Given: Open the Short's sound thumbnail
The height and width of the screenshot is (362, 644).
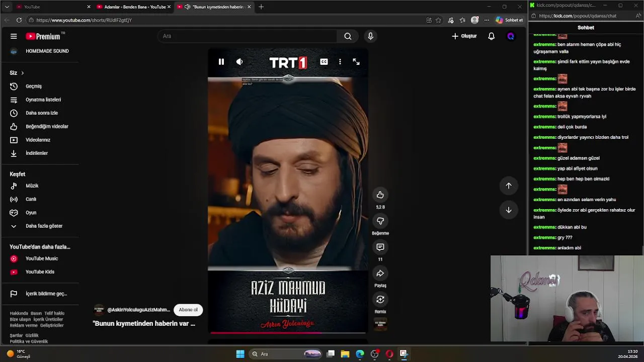Looking at the screenshot, I should pyautogui.click(x=380, y=324).
